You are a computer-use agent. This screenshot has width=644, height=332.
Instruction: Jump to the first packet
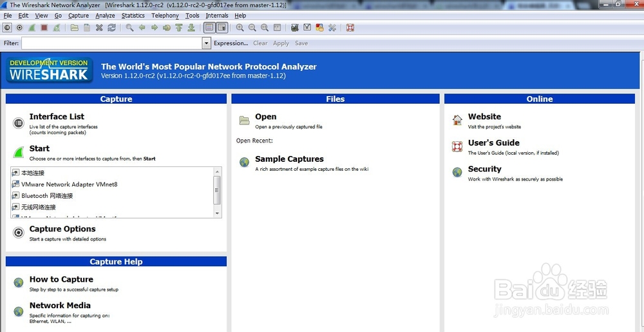point(178,28)
